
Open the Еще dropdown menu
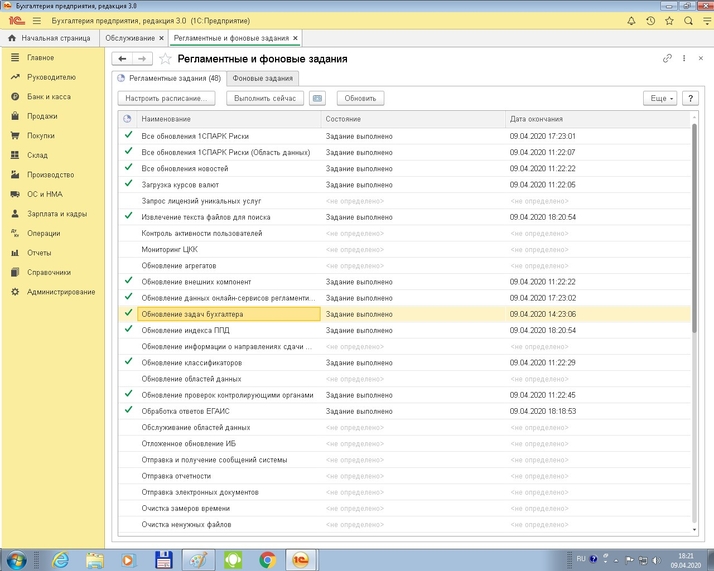tap(659, 98)
